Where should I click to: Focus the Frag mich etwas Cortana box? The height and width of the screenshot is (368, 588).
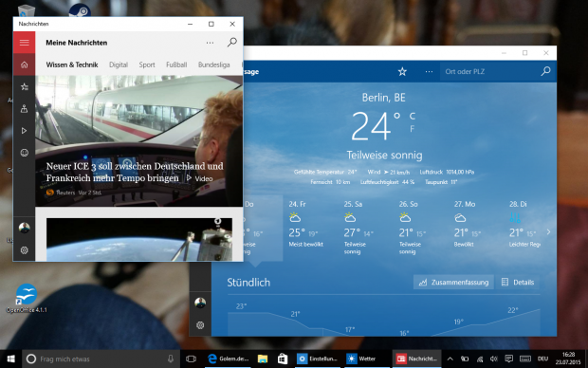tap(101, 359)
